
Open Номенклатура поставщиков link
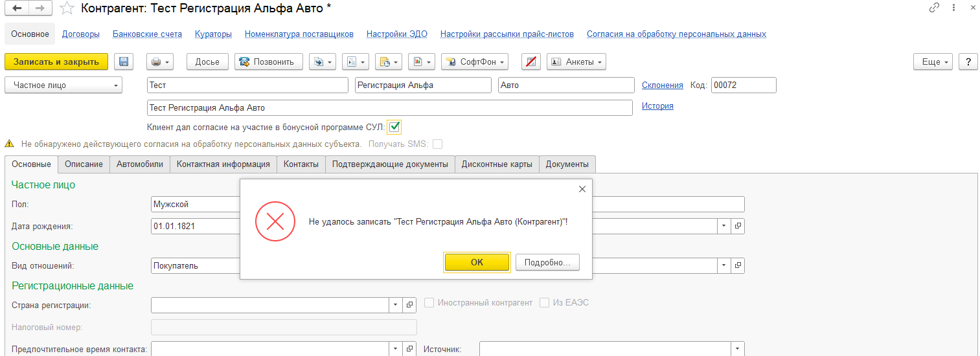[x=299, y=34]
